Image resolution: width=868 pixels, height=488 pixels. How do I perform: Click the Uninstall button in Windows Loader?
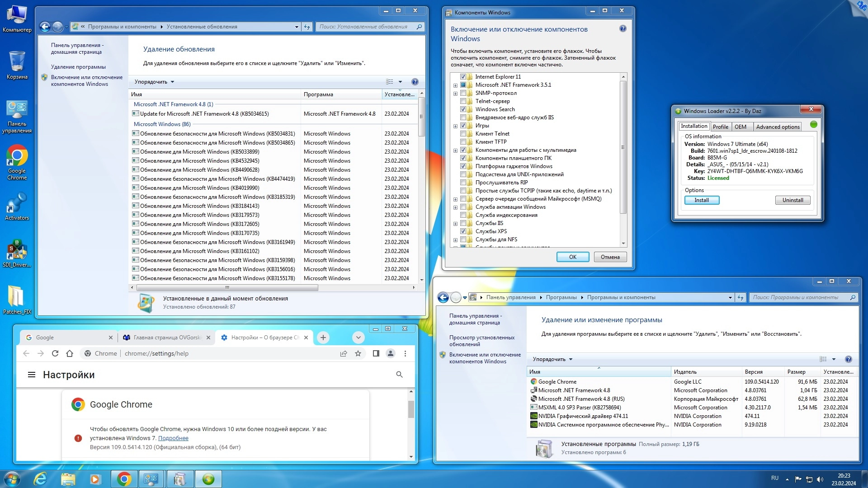793,200
